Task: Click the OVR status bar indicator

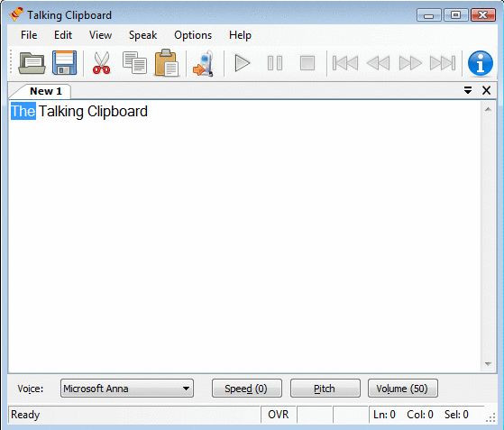Action: pos(279,415)
